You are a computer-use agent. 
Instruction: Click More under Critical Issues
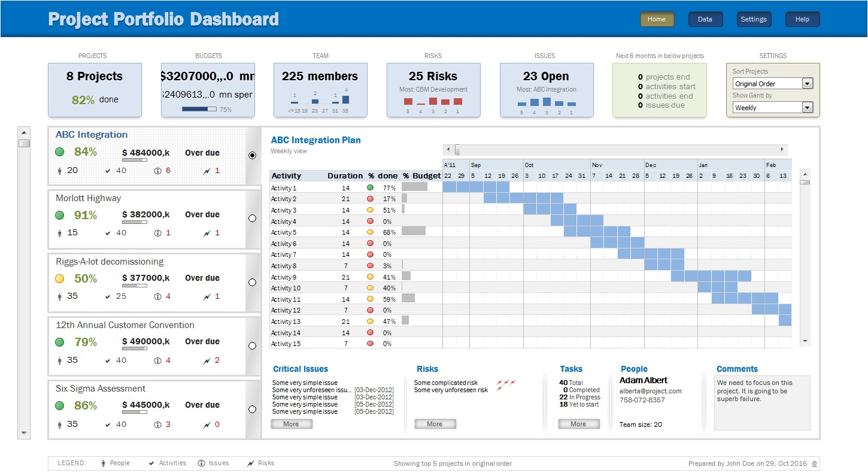(x=292, y=423)
